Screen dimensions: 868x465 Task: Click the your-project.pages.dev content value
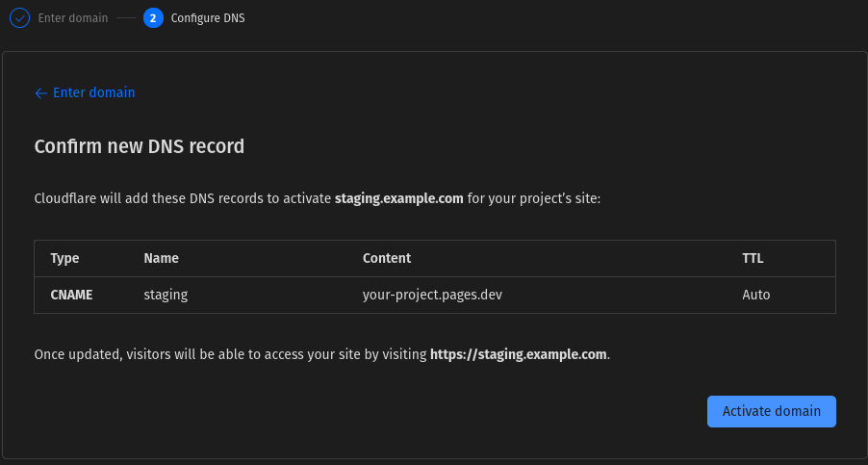coord(432,295)
